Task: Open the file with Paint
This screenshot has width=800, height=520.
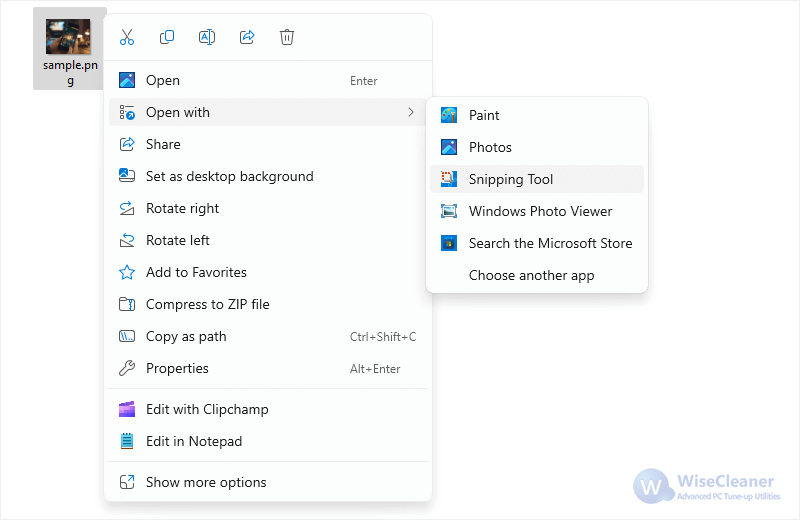Action: point(537,115)
